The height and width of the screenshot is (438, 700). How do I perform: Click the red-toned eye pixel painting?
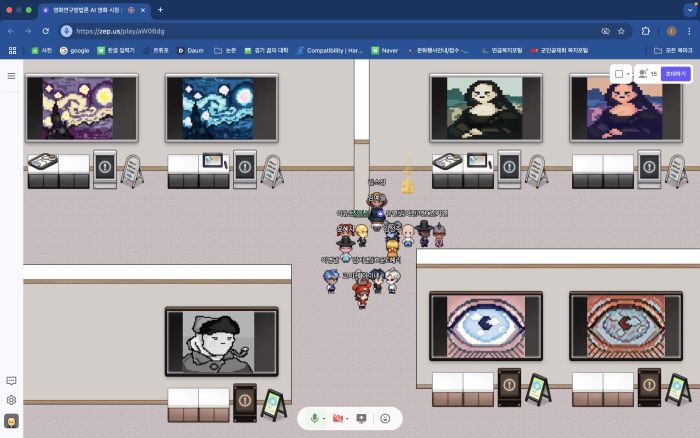coord(626,326)
